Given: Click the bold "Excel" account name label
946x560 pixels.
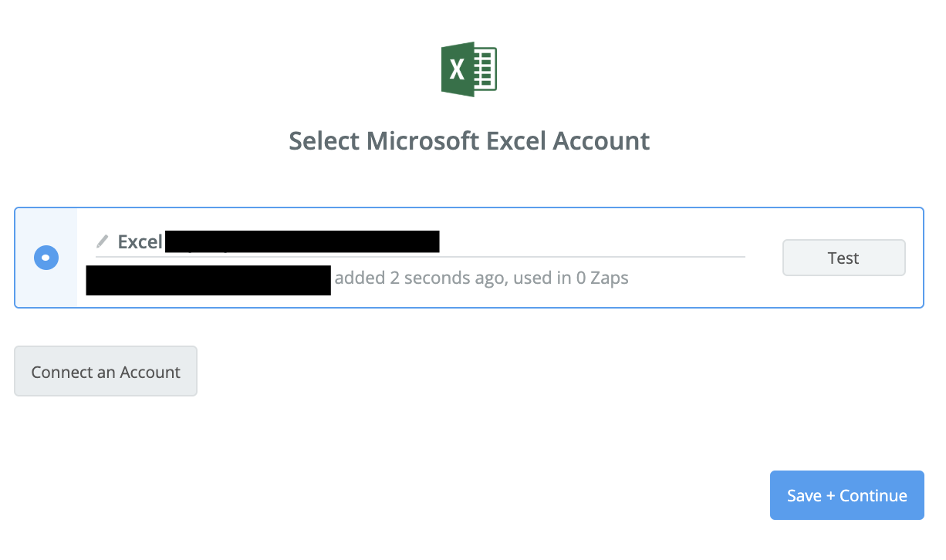Looking at the screenshot, I should 140,241.
